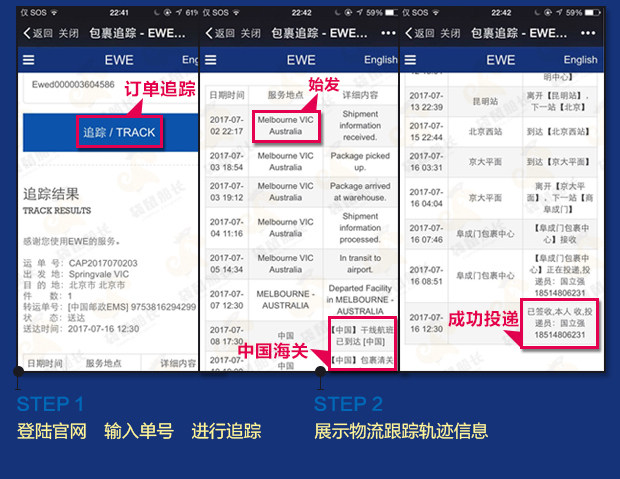The image size is (620, 479).
Task: Click 到达【北京西站】 detail cell
Action: click(x=558, y=132)
